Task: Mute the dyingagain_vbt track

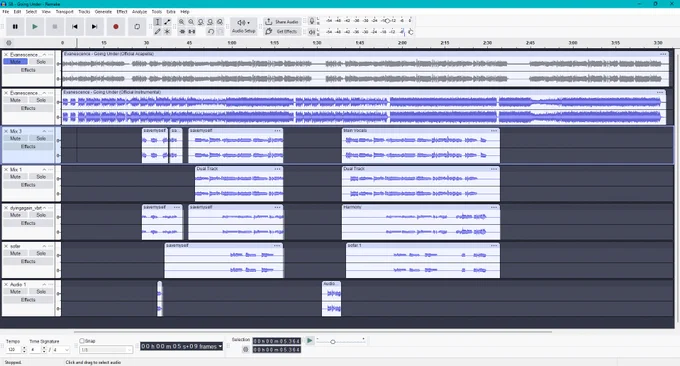Action: tap(15, 215)
